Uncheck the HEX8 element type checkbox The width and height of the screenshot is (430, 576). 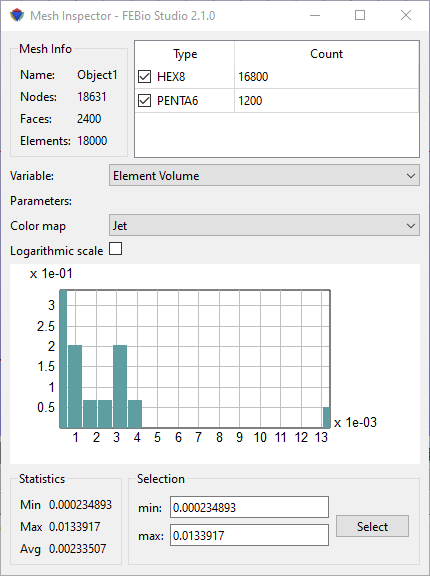(144, 77)
